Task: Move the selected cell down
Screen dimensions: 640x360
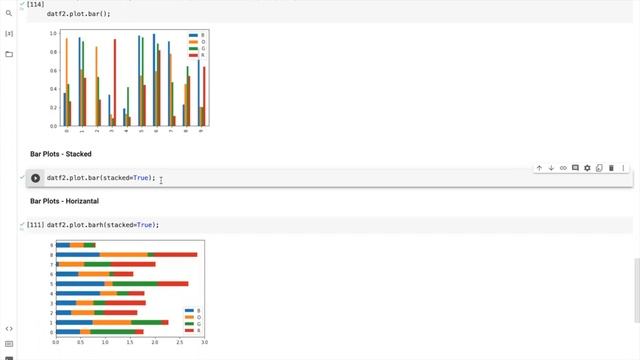Action: tap(551, 168)
